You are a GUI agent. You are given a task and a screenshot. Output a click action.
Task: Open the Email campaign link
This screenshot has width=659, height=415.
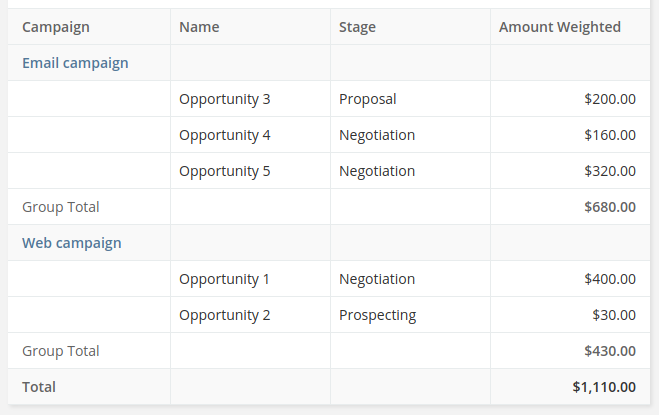[75, 63]
